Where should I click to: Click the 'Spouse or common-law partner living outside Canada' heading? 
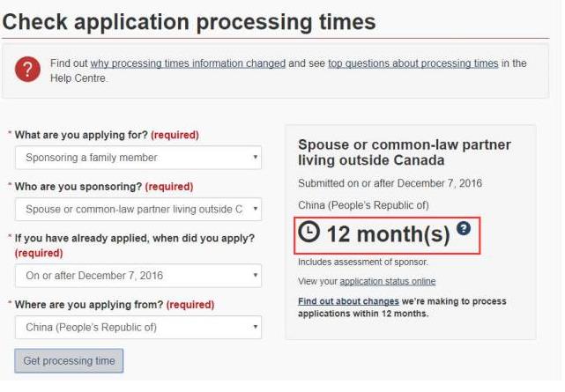[405, 152]
